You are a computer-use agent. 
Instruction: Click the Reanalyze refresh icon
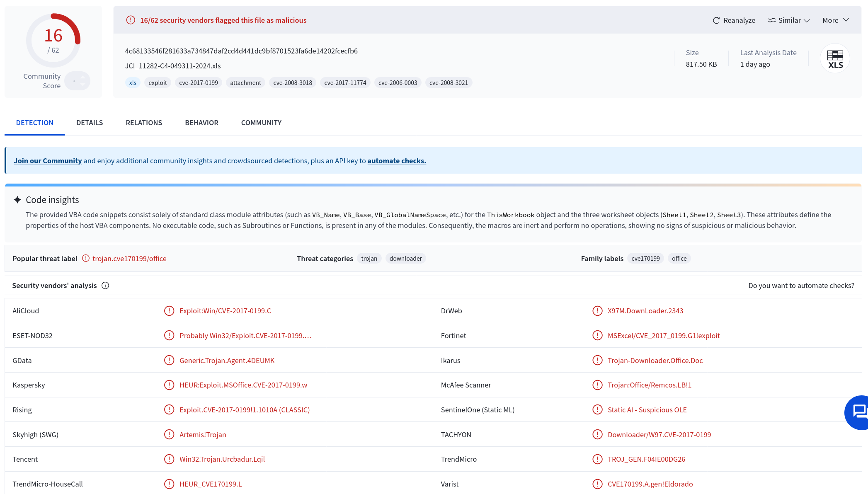pyautogui.click(x=716, y=20)
